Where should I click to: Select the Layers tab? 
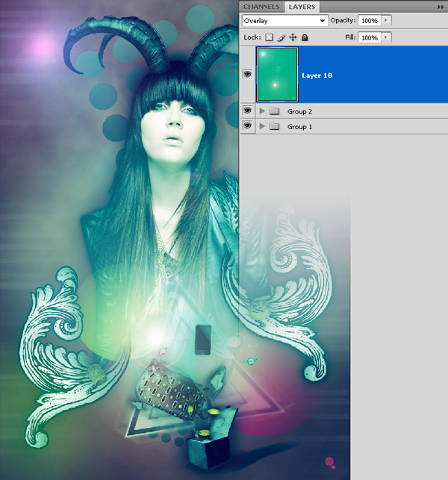pos(302,7)
